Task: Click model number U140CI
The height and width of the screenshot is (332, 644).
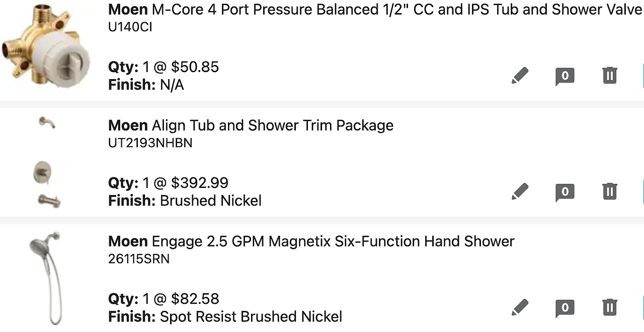Action: point(130,27)
